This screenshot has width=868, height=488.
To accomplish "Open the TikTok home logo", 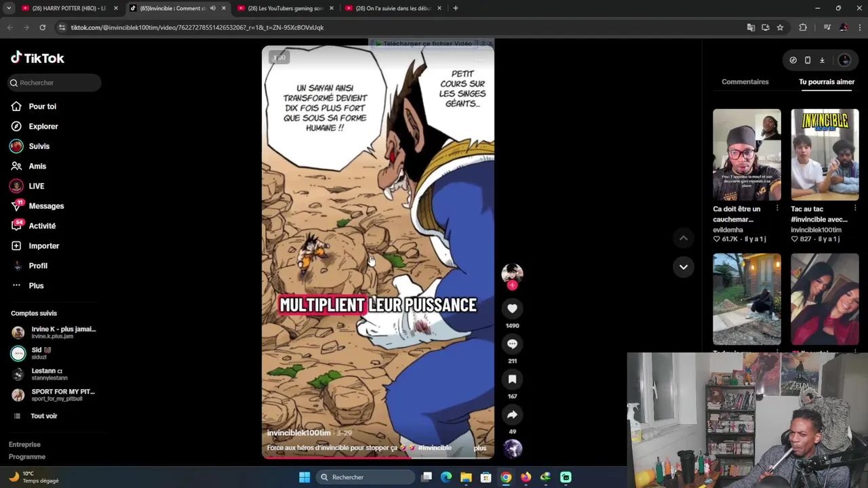I will tap(37, 58).
